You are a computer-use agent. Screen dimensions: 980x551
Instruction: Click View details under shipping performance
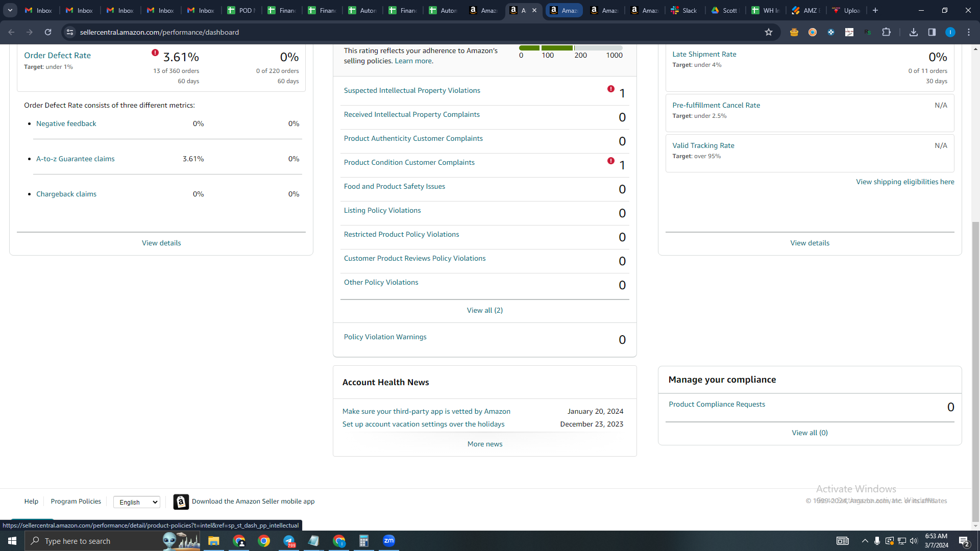coord(810,243)
